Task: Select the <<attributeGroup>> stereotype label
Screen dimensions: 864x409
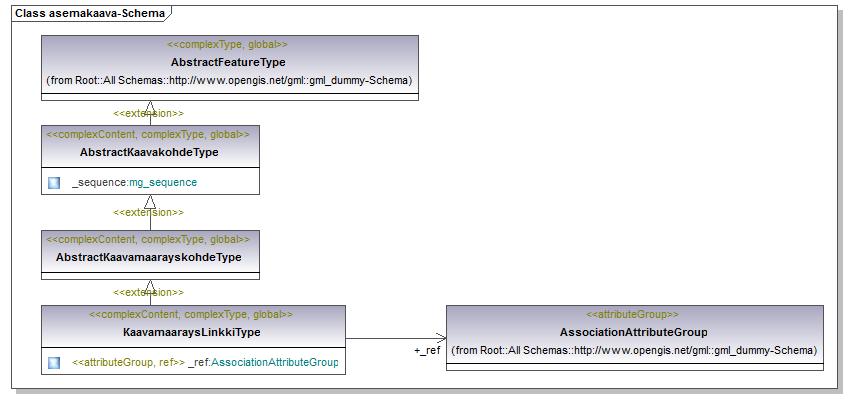Action: tap(634, 315)
